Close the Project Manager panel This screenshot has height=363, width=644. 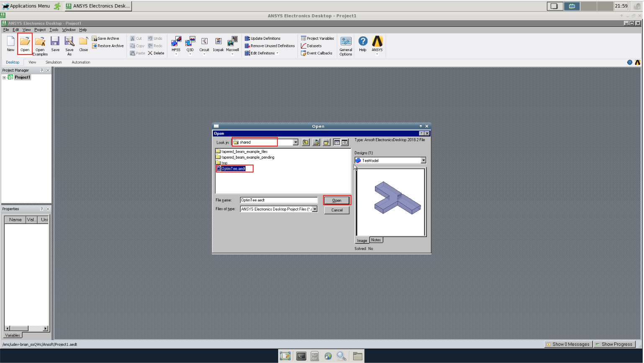[48, 70]
